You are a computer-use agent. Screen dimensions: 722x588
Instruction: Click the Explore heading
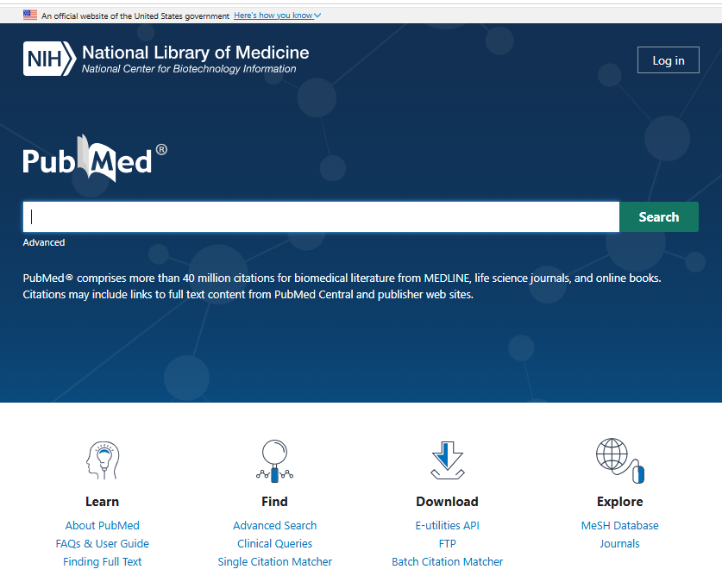pyautogui.click(x=619, y=502)
